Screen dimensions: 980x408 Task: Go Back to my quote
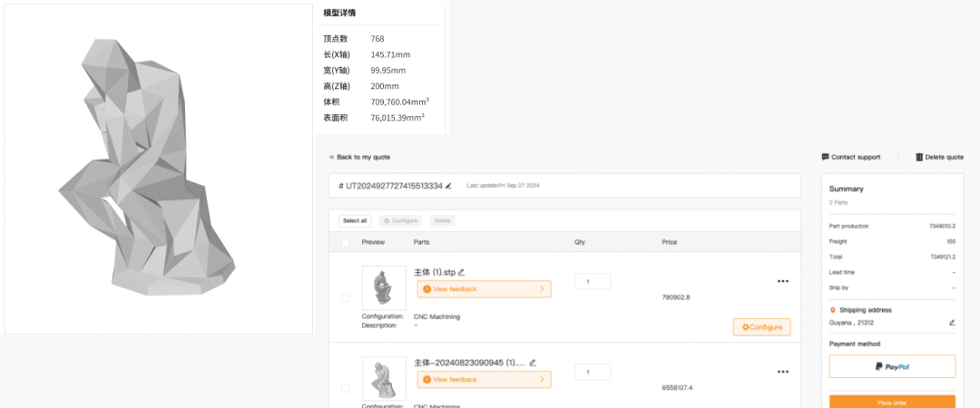(363, 158)
